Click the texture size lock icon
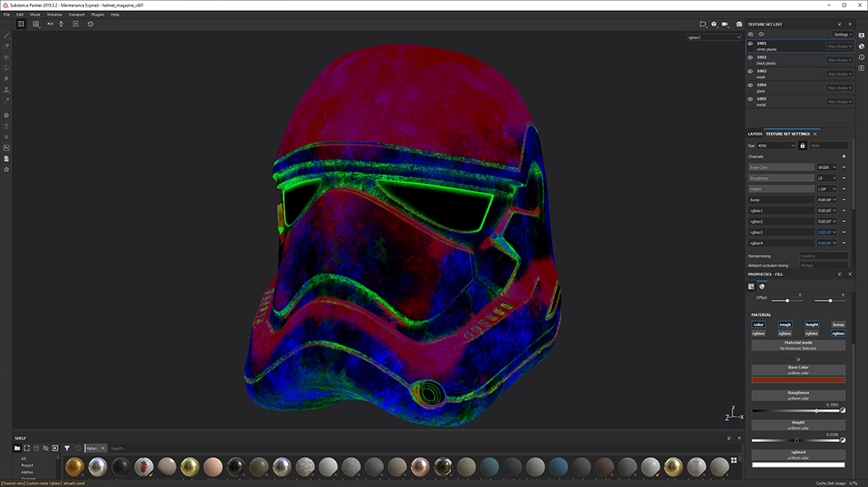 pos(802,146)
